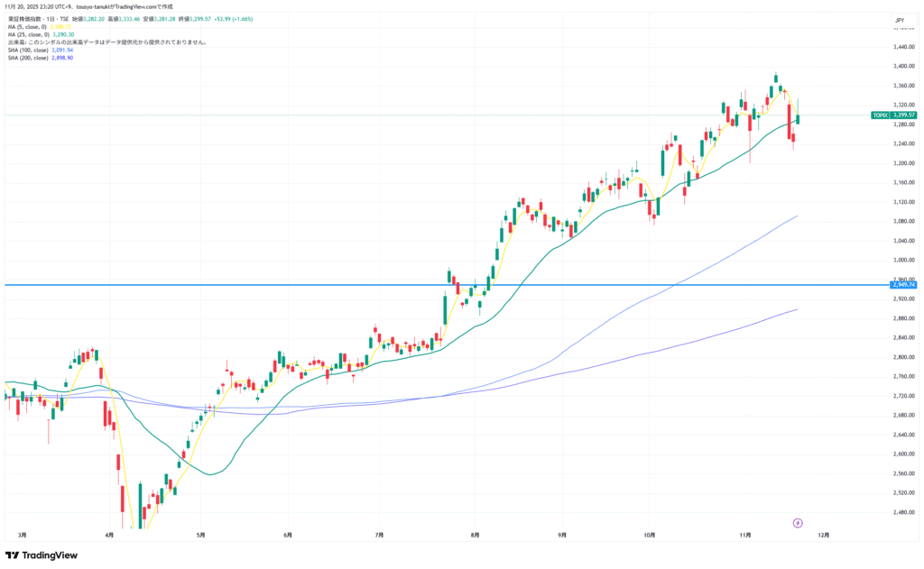
Task: Click the 12月 label on time axis
Action: [825, 535]
